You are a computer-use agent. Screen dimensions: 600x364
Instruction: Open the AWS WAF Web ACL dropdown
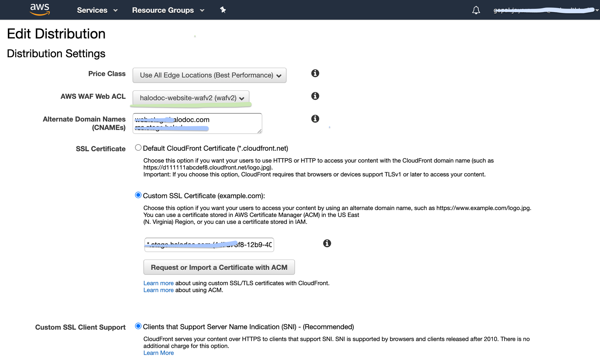coord(191,98)
